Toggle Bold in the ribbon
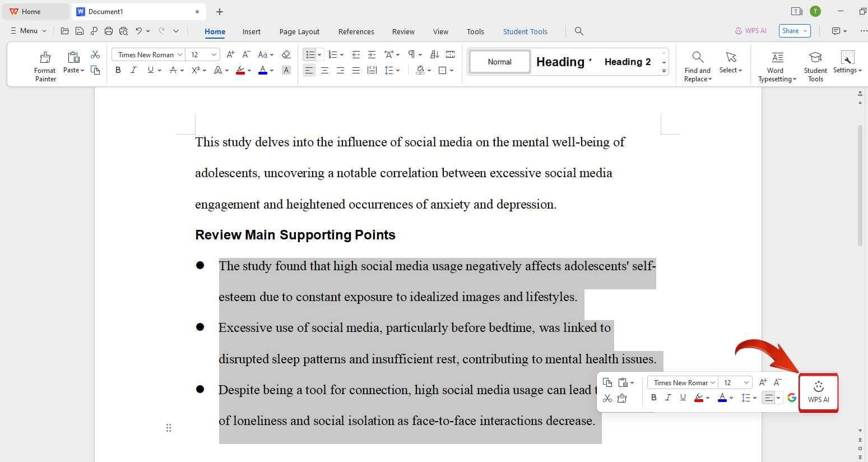The height and width of the screenshot is (462, 868). click(118, 70)
